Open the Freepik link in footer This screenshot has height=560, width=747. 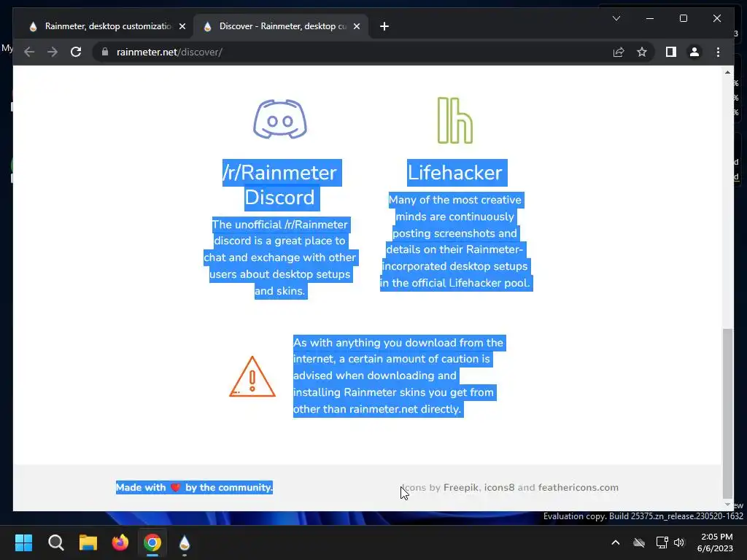461,487
